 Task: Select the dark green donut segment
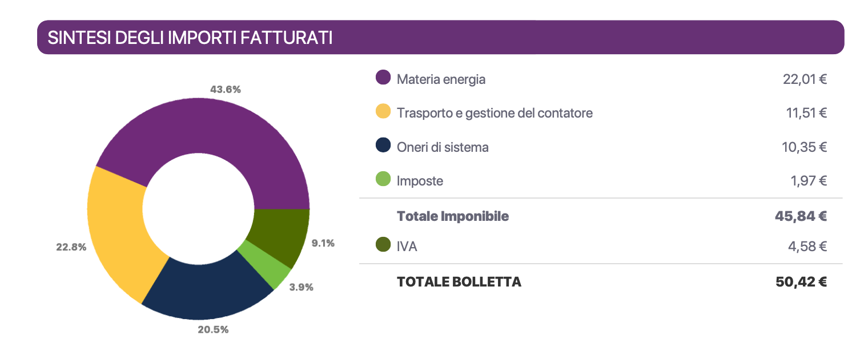(x=281, y=234)
